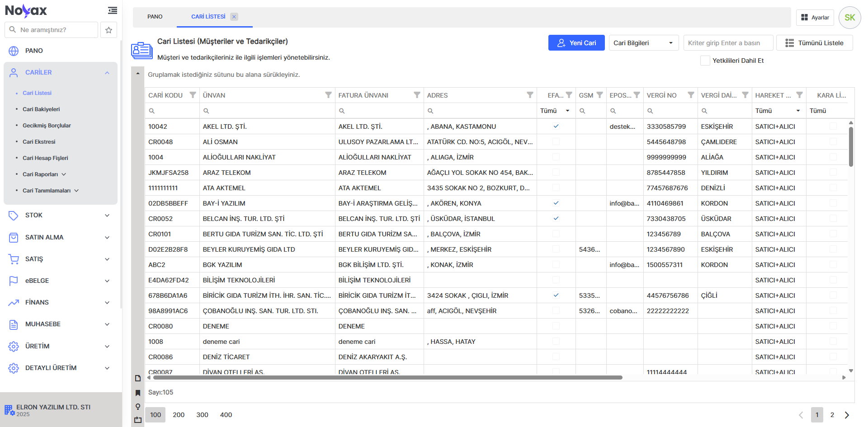Click the Yeni Cari button
This screenshot has width=868, height=427.
[576, 43]
